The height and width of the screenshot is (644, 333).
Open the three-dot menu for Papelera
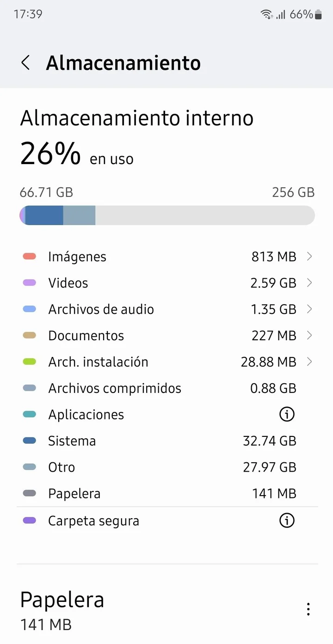click(x=308, y=609)
